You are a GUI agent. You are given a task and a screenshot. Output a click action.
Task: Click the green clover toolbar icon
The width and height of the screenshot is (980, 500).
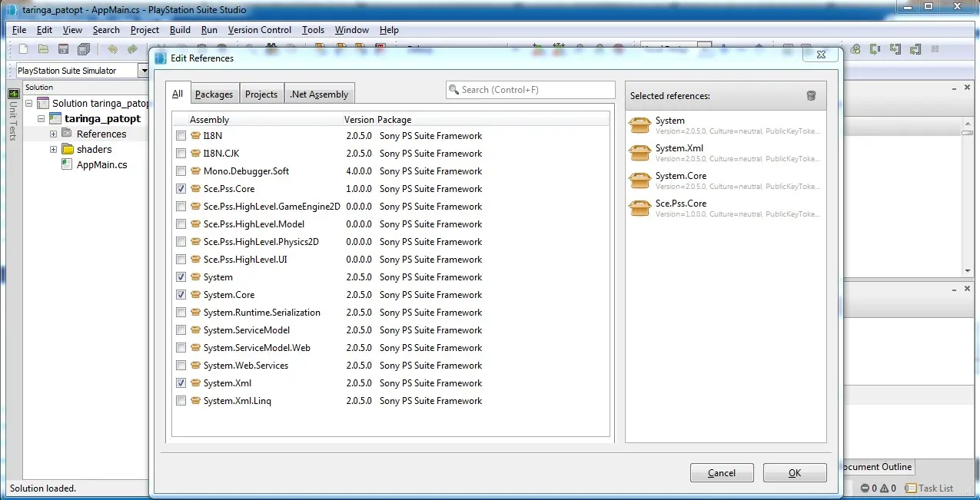click(855, 49)
